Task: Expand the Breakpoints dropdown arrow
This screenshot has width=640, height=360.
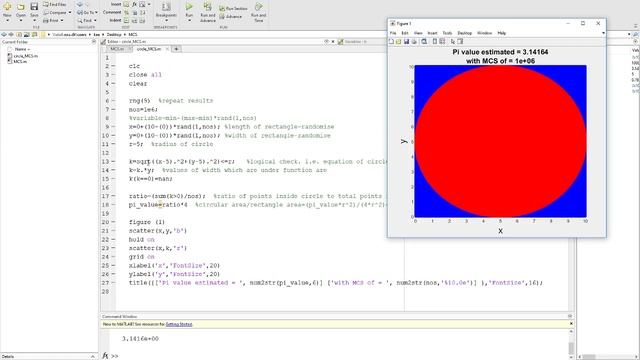Action: click(x=166, y=21)
